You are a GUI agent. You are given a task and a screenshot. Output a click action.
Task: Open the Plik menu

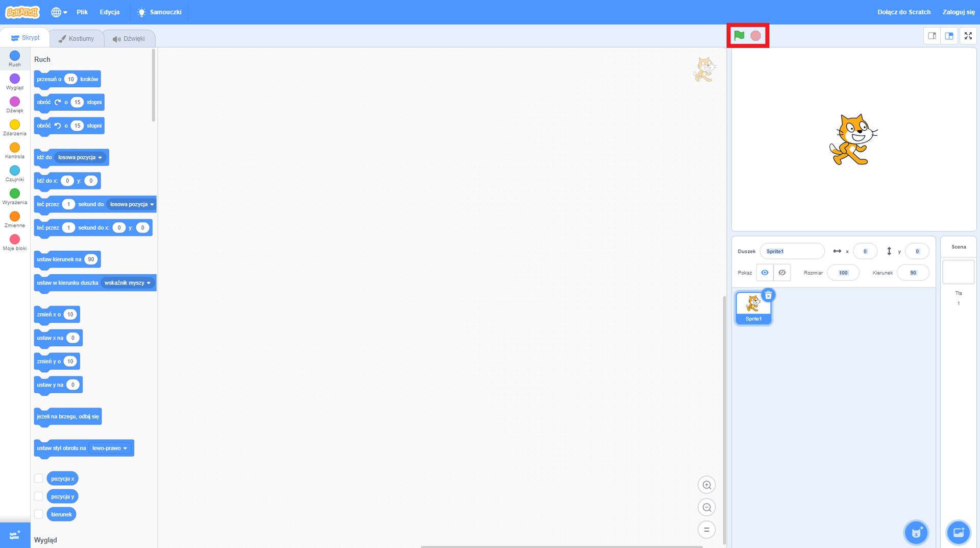[82, 12]
